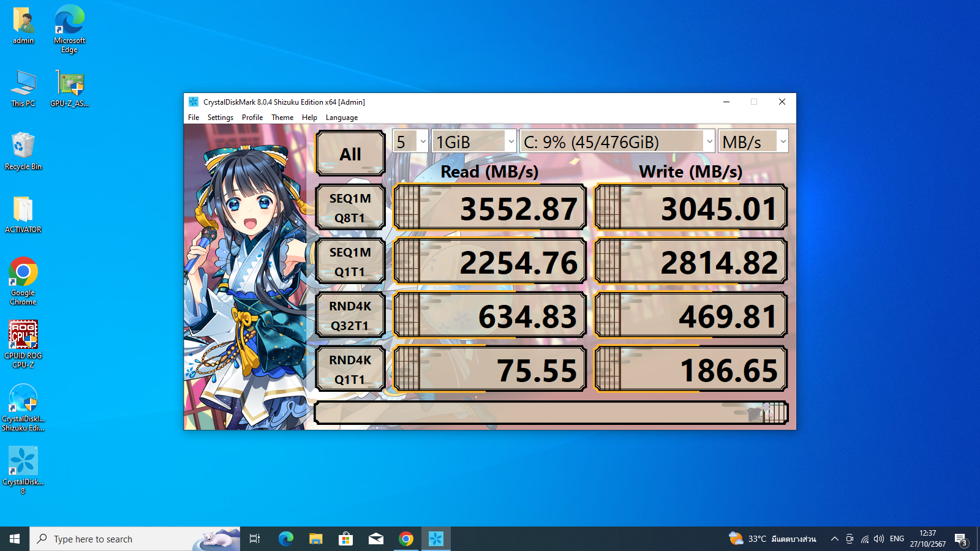This screenshot has width=980, height=551.
Task: Open the Help menu
Action: coord(309,118)
